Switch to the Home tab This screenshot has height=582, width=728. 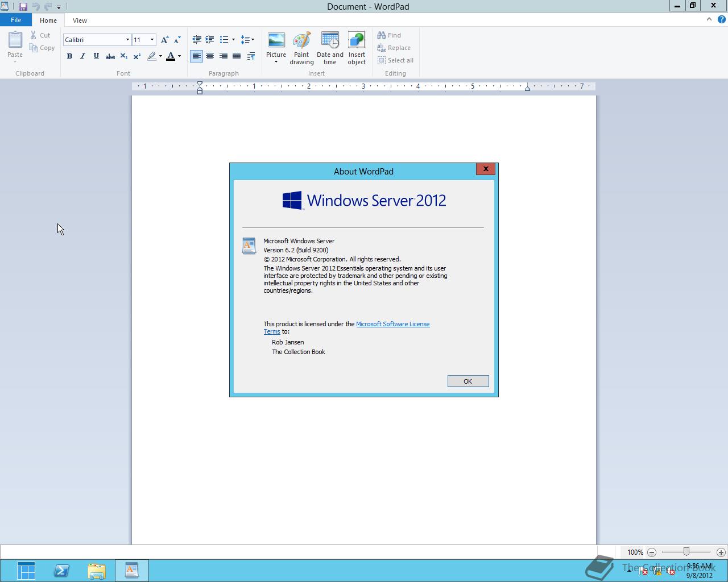coord(48,20)
